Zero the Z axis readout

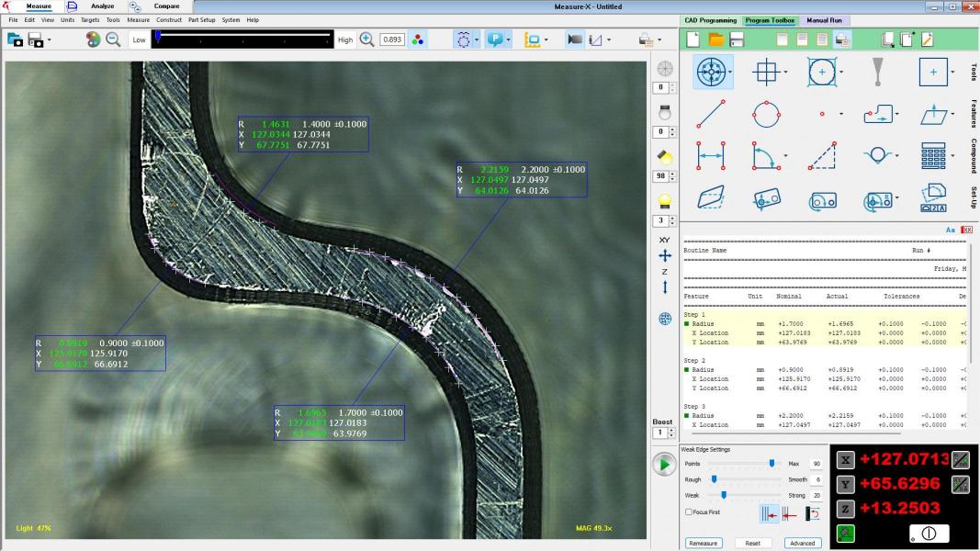click(x=845, y=509)
